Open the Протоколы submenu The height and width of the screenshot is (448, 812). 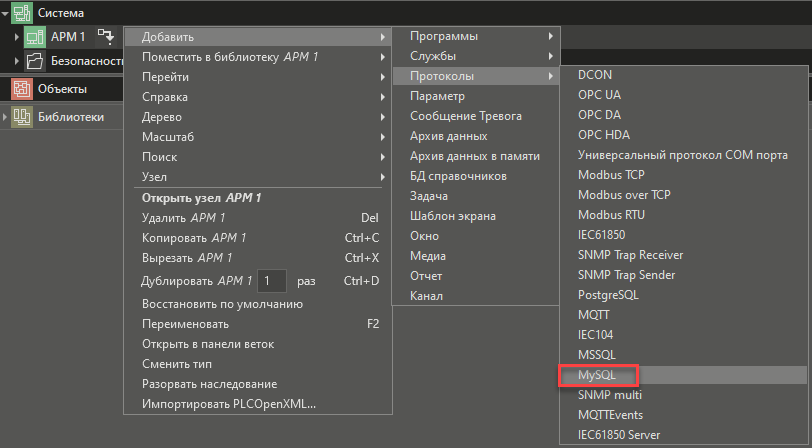pyautogui.click(x=475, y=76)
